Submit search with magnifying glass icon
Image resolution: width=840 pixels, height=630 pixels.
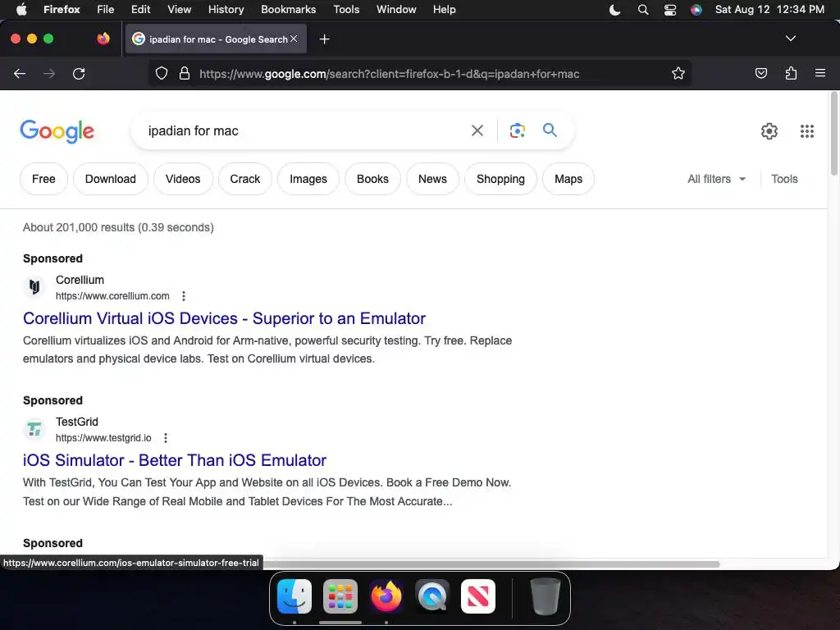(x=550, y=130)
